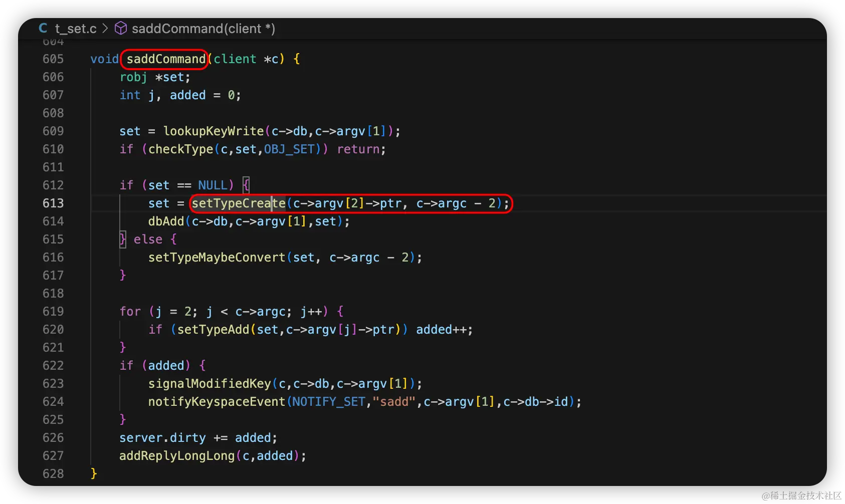Click the C file icon in breadcrumb
Screen dimensions: 845x504
(43, 29)
